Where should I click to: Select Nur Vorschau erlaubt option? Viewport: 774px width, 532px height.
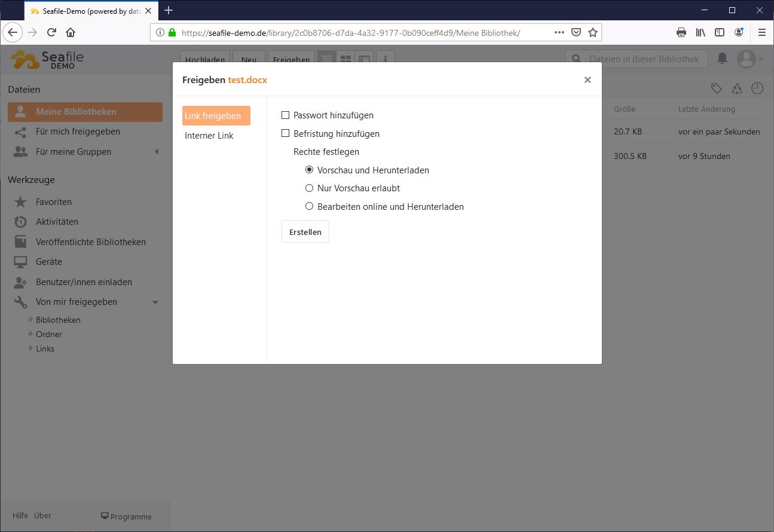point(309,188)
